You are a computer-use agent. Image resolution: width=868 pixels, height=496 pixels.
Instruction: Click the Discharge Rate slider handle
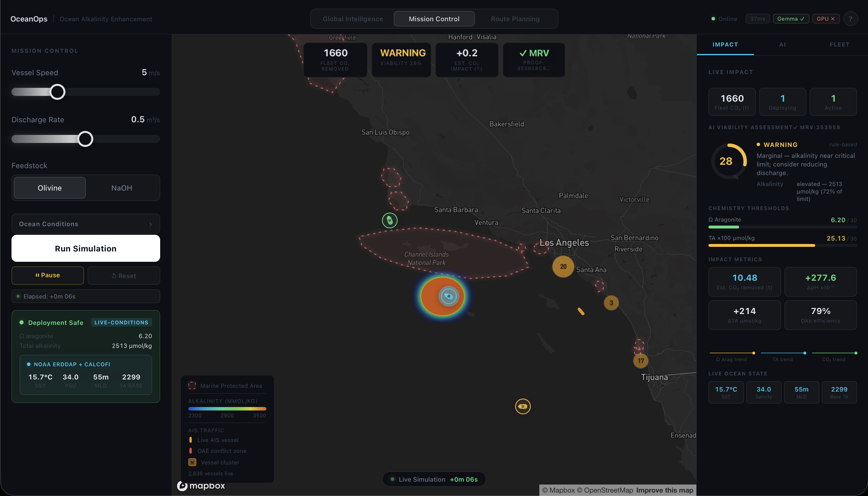[x=85, y=139]
